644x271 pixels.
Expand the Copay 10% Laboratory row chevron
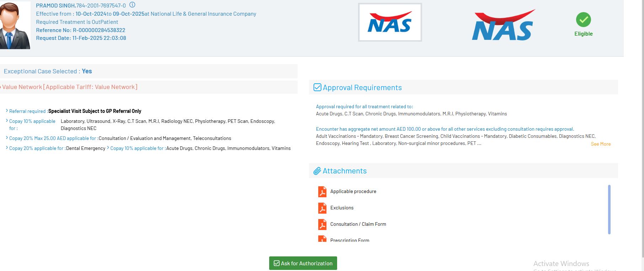click(x=7, y=121)
